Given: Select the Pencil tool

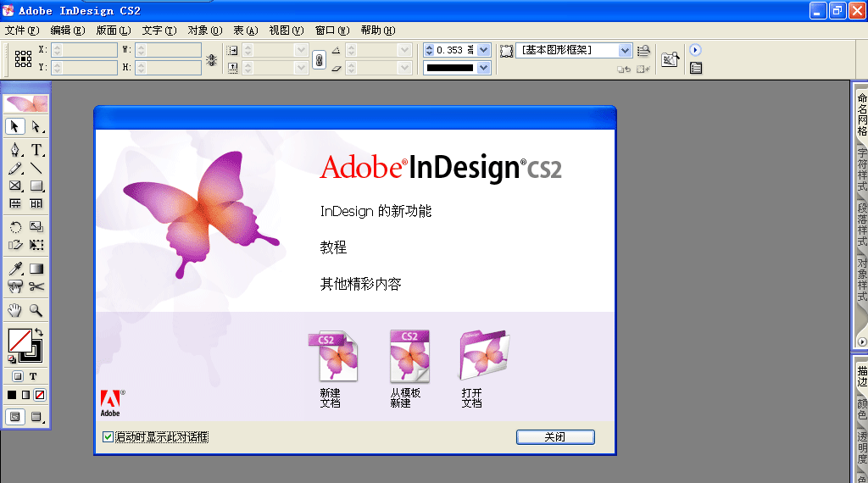Looking at the screenshot, I should [x=15, y=168].
